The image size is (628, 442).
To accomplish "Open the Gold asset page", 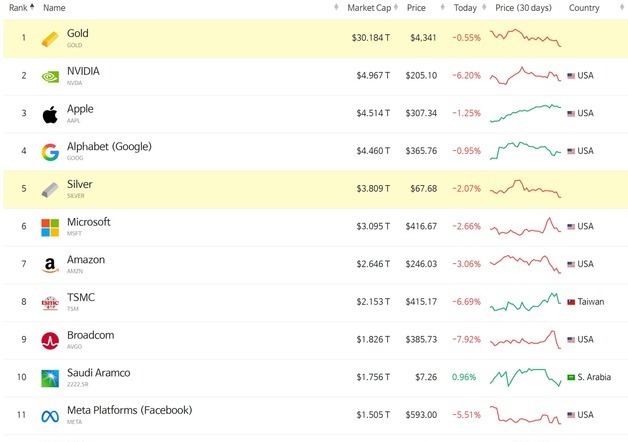I will pos(78,33).
